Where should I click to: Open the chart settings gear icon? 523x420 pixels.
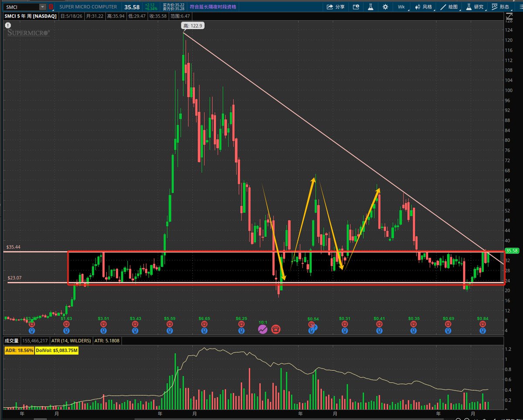click(385, 7)
